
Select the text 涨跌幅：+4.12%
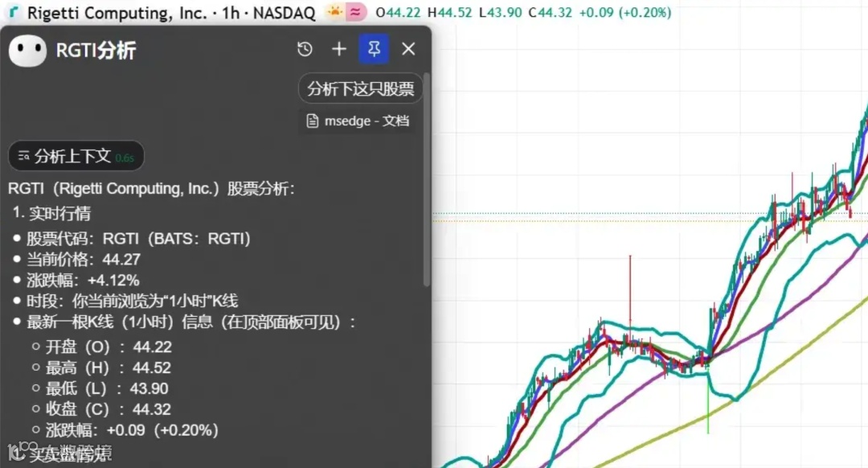[83, 281]
